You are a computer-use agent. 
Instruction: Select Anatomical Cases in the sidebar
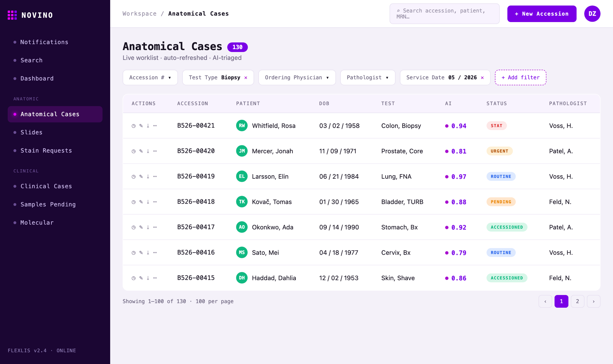point(55,114)
